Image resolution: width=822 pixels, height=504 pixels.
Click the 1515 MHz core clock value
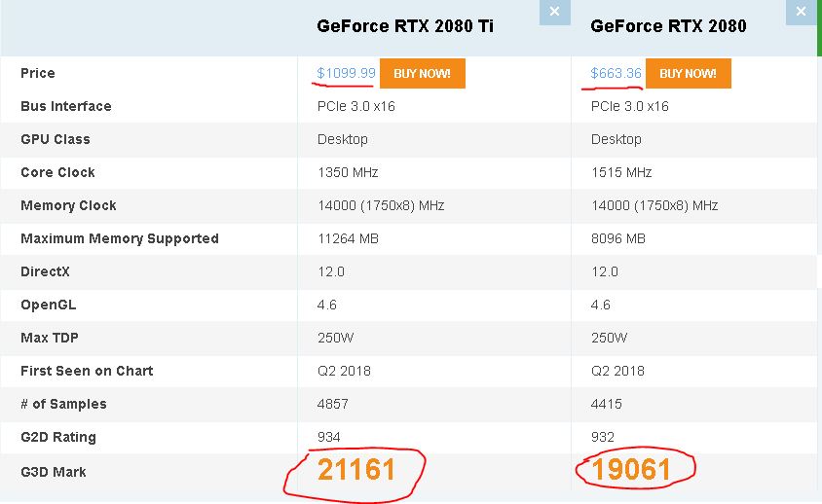pyautogui.click(x=621, y=172)
